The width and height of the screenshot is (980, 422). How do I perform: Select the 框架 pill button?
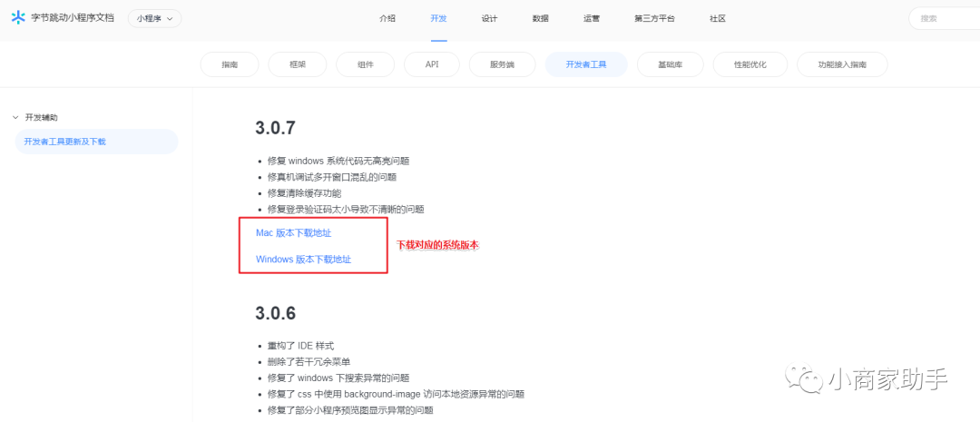298,64
